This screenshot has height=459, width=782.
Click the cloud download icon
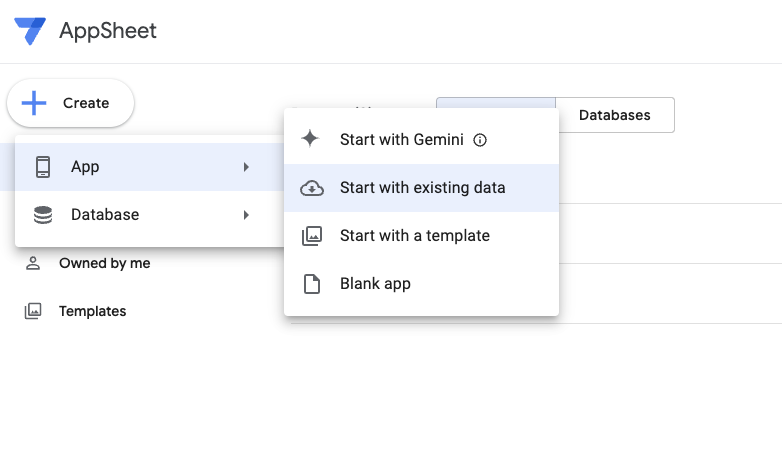pyautogui.click(x=312, y=188)
